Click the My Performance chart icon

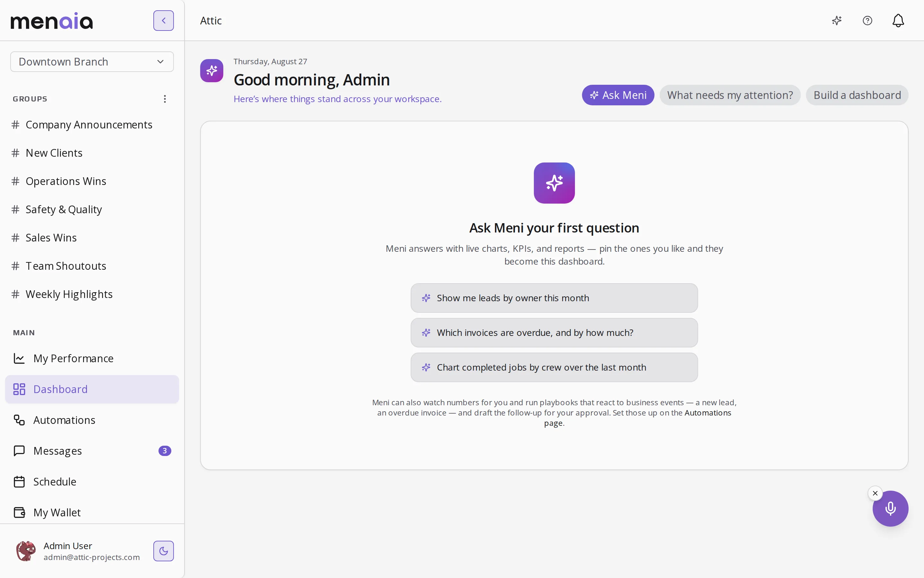19,358
